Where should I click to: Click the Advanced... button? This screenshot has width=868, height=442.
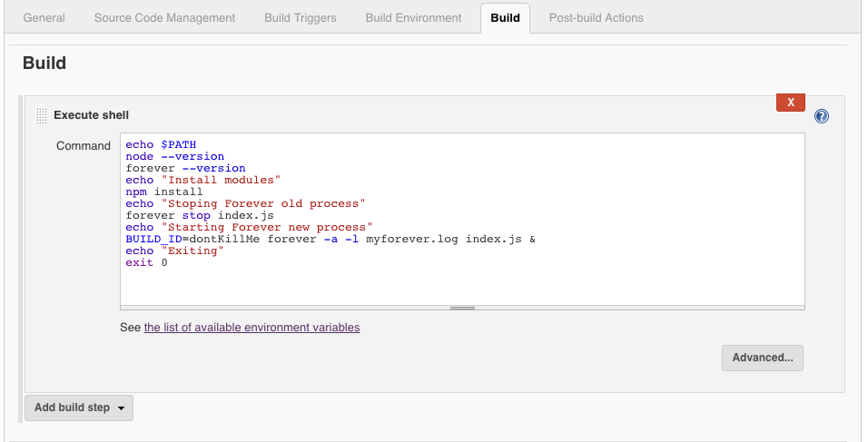(x=762, y=358)
